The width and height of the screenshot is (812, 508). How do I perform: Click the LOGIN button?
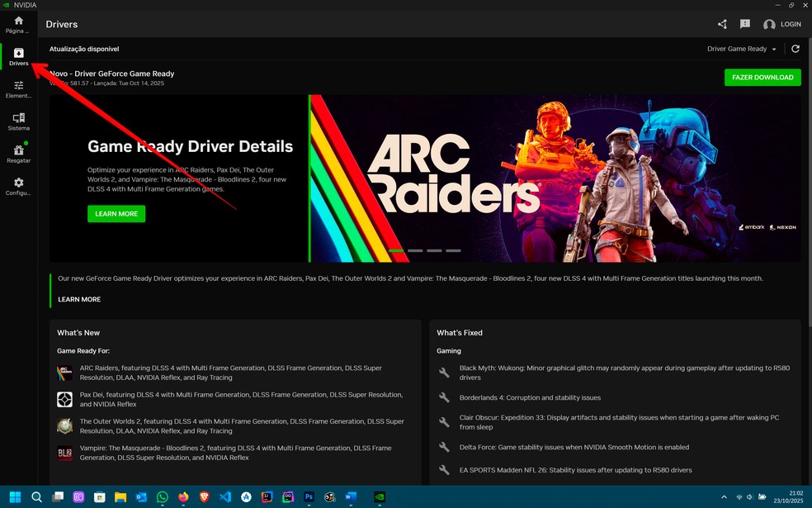click(x=782, y=25)
